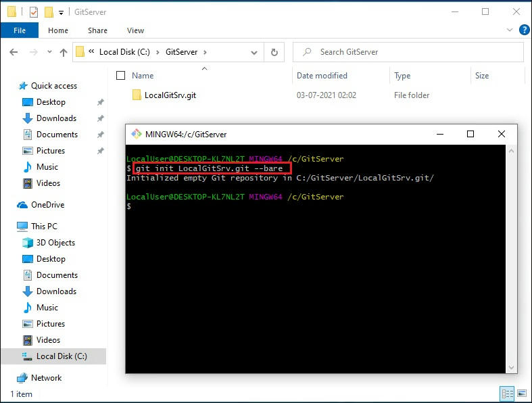The width and height of the screenshot is (532, 403).
Task: Maximize the MINGW64 Git Bash window
Action: coord(470,134)
